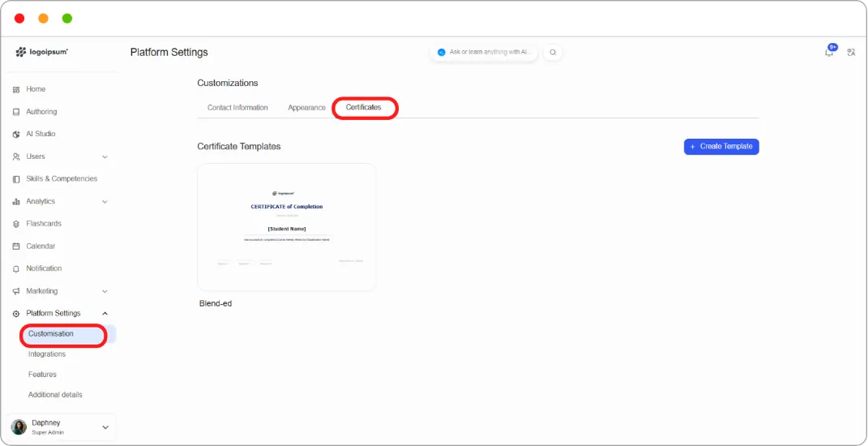Open Home in the sidebar
The height and width of the screenshot is (446, 868).
[x=36, y=89]
